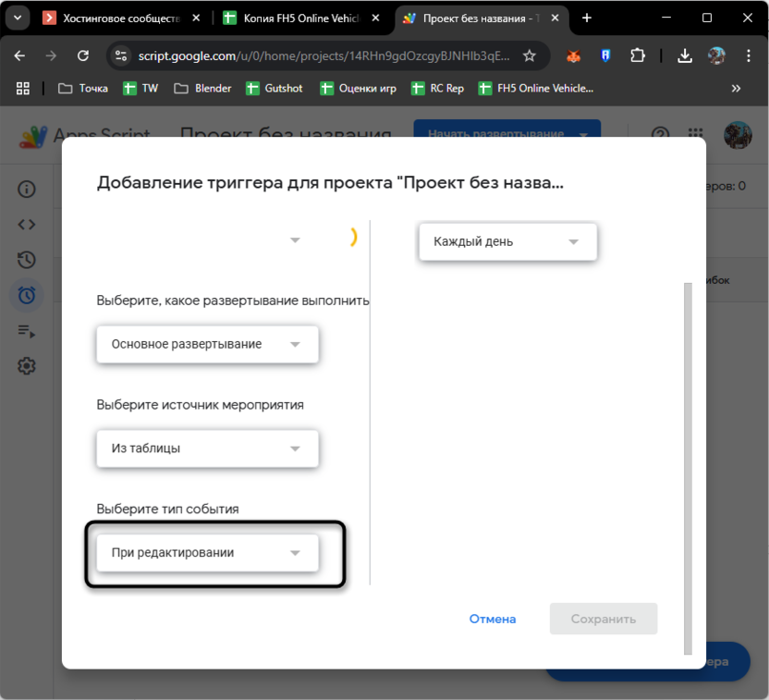Open the Overview info icon in sidebar

pyautogui.click(x=27, y=190)
